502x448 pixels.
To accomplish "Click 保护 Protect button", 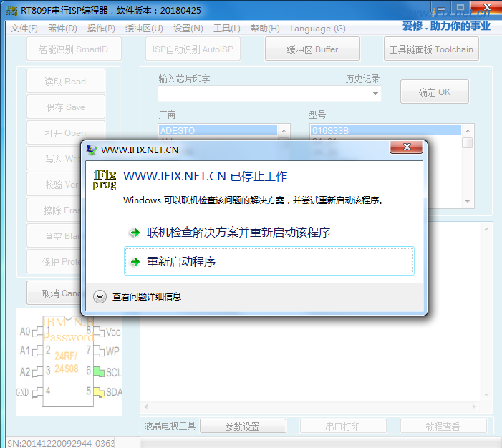I will point(54,262).
